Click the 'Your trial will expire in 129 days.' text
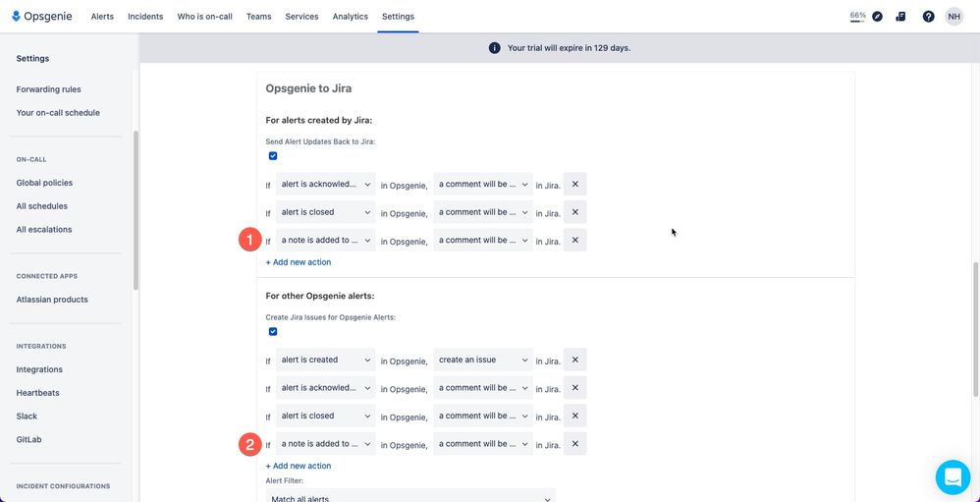The width and height of the screenshot is (980, 502). tap(569, 48)
